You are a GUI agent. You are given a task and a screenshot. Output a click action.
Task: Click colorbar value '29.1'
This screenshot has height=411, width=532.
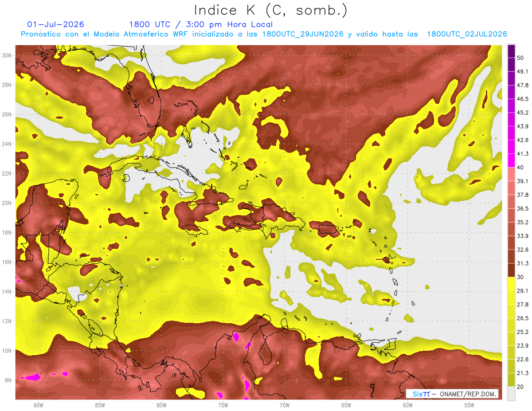(x=524, y=291)
